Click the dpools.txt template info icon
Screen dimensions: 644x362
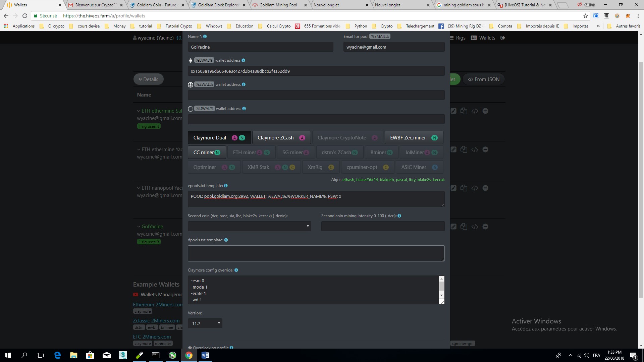(x=226, y=240)
